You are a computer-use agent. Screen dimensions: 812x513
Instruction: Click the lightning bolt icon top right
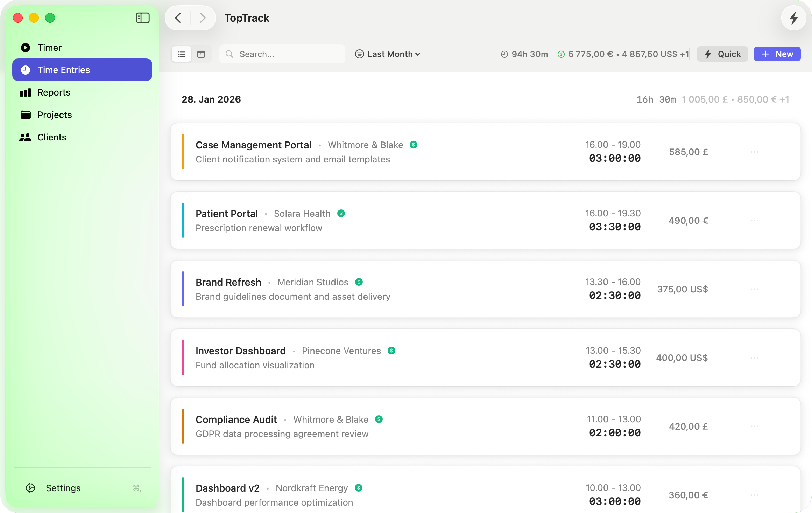click(x=793, y=18)
